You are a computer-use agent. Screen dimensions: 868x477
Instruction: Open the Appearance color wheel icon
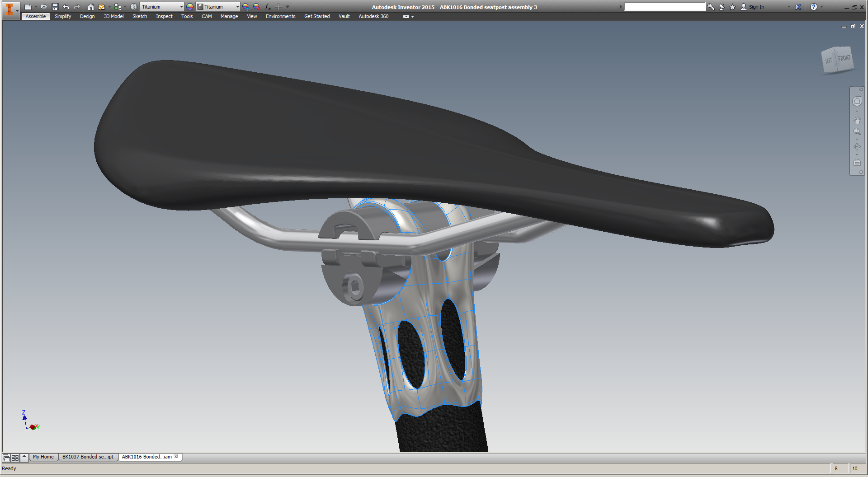pyautogui.click(x=190, y=7)
